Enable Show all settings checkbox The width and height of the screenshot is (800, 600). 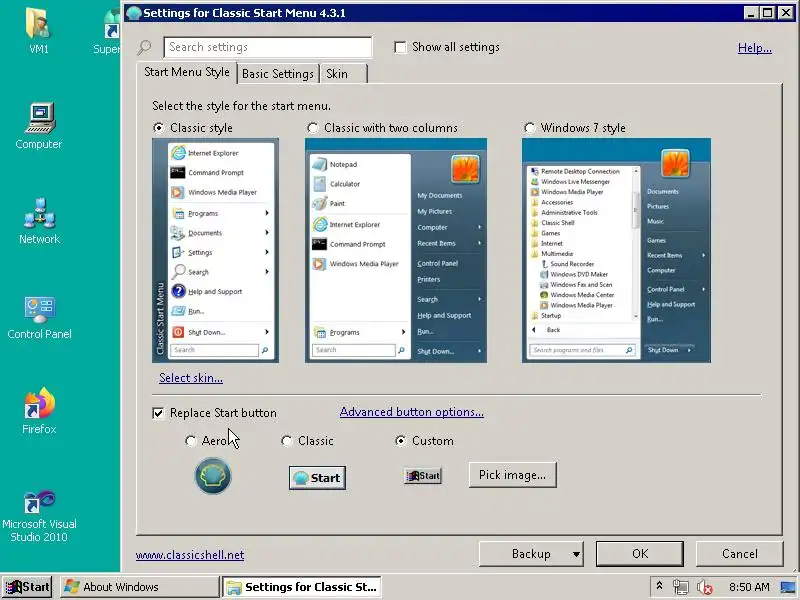(x=447, y=47)
